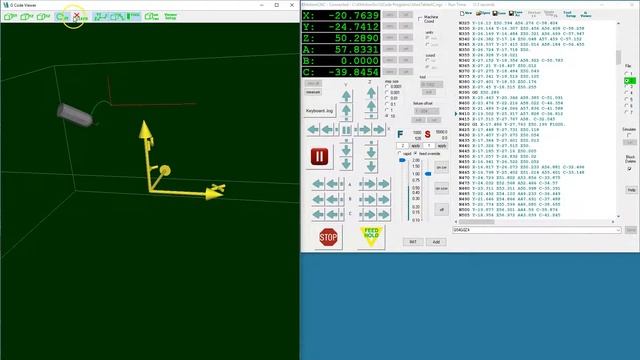Jog Y fast with top up arrow
This screenshot has height=360, width=640.
(x=346, y=96)
